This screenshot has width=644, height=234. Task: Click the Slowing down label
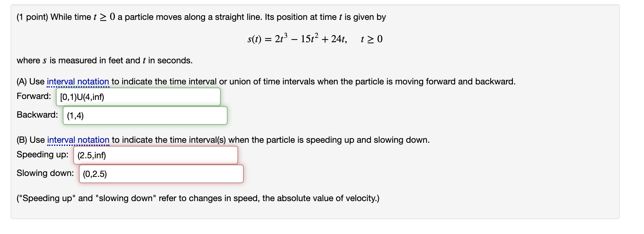coord(45,173)
